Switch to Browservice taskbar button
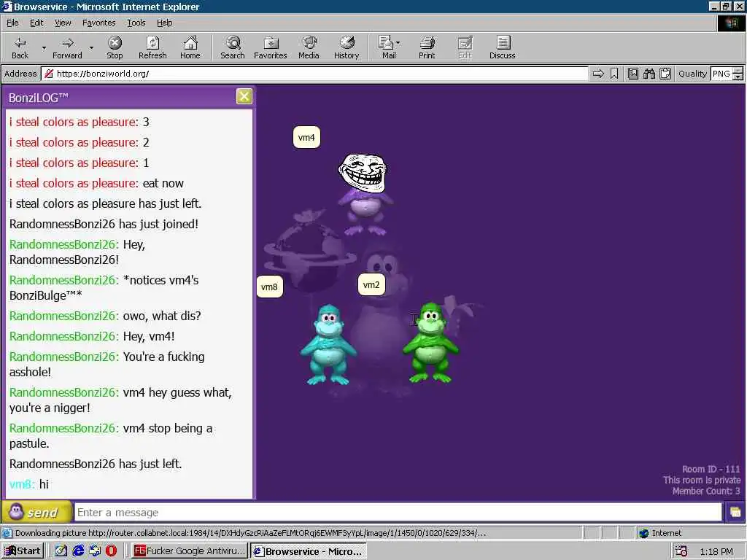Screen dimensions: 747x560 click(x=309, y=551)
